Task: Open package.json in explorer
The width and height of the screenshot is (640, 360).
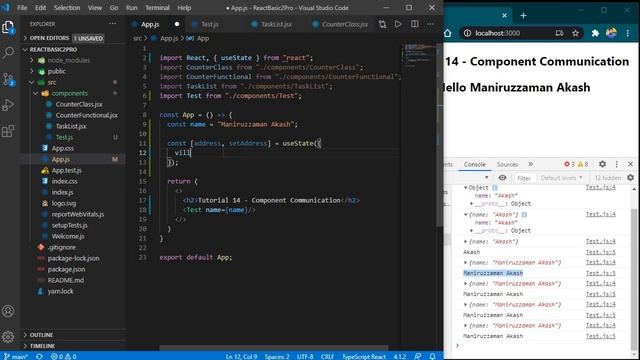Action: click(x=66, y=269)
